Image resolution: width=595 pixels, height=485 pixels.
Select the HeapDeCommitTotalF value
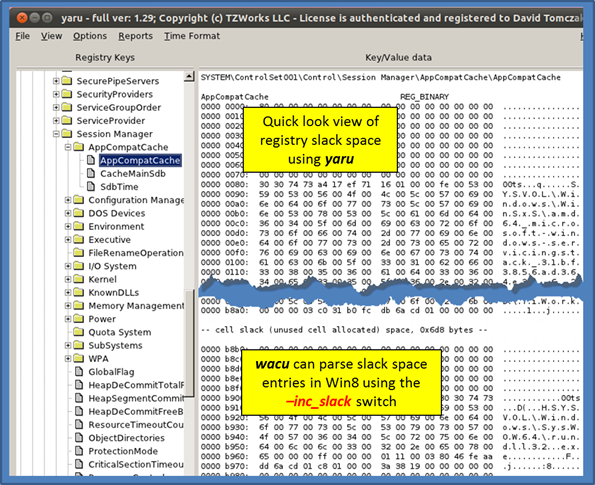[x=136, y=385]
